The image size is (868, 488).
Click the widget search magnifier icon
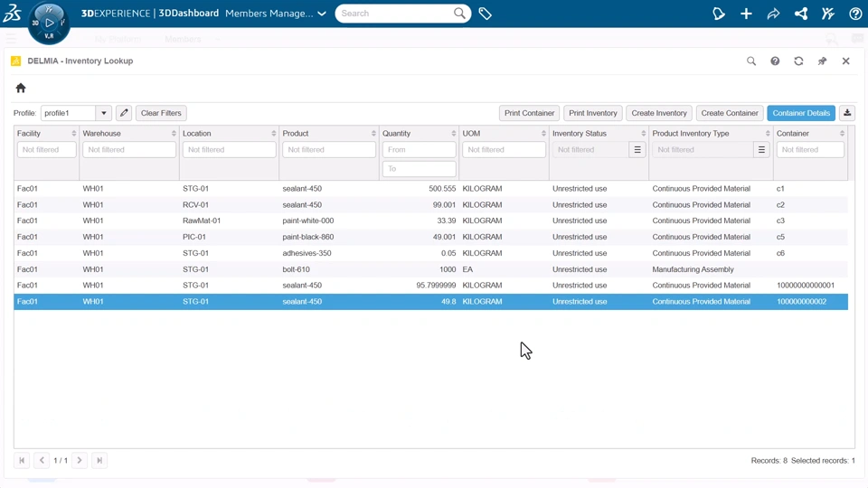(751, 61)
